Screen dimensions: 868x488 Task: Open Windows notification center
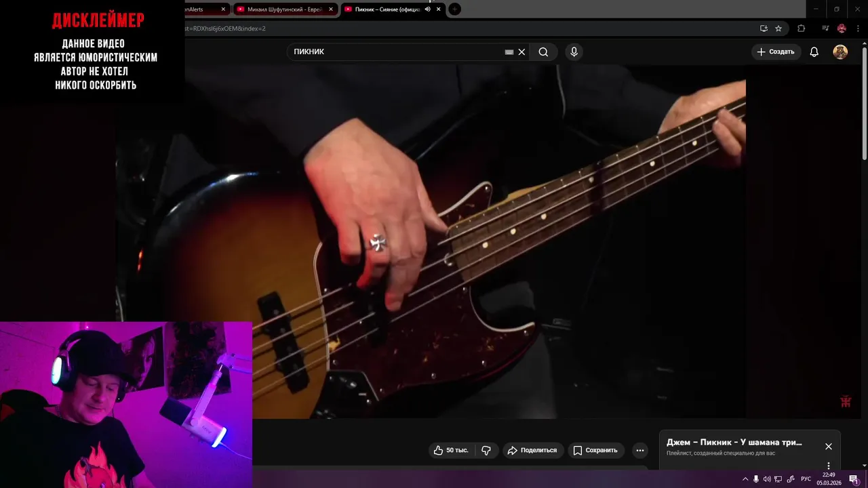[854, 479]
